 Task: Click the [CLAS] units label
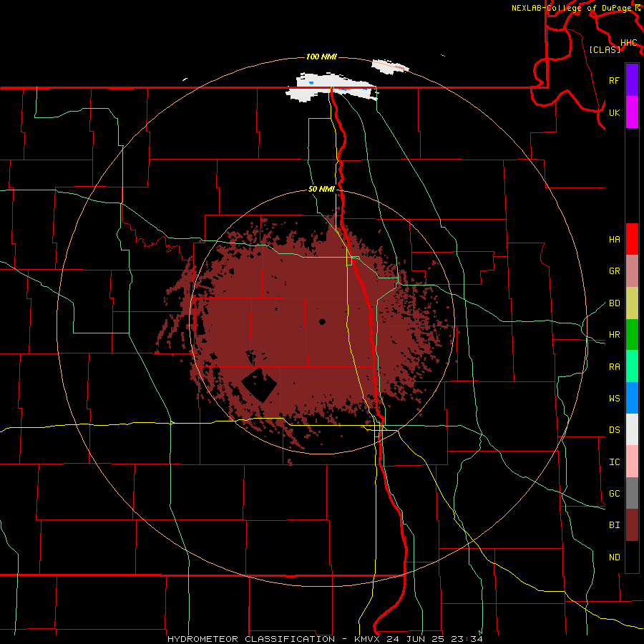pyautogui.click(x=605, y=49)
